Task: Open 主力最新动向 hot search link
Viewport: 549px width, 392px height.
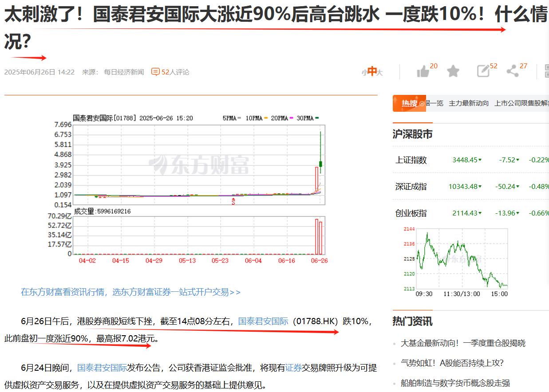Action: point(469,103)
